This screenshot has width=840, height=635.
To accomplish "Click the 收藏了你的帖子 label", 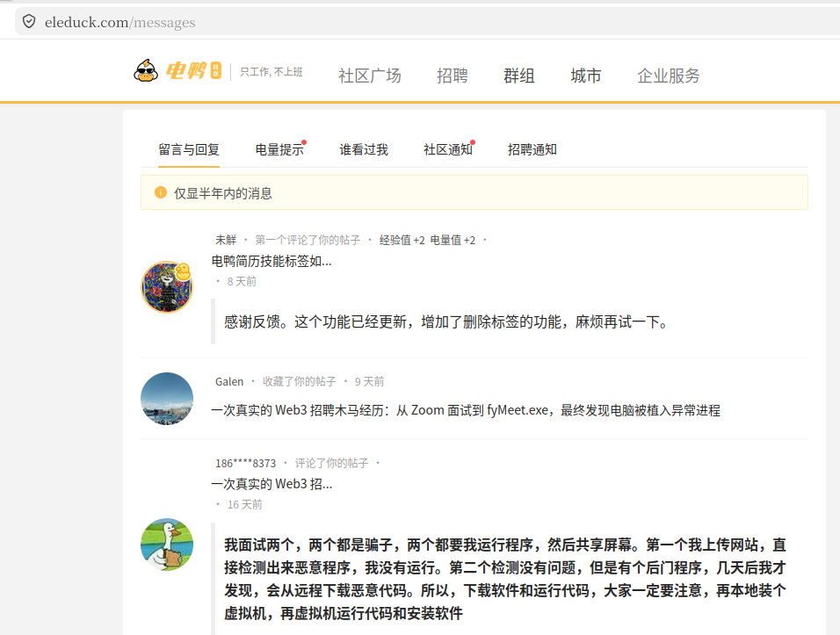I will (299, 381).
